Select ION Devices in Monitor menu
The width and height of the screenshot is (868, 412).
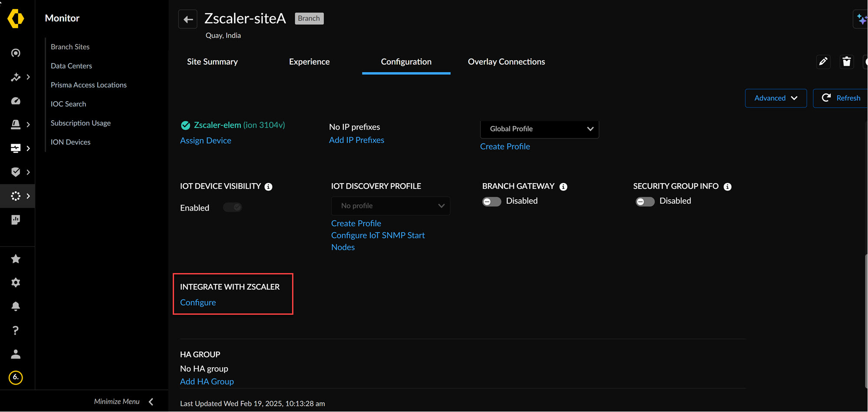tap(71, 142)
